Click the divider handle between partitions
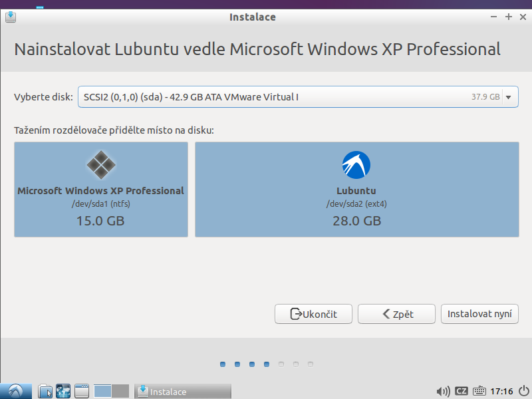The image size is (532, 399). point(192,190)
